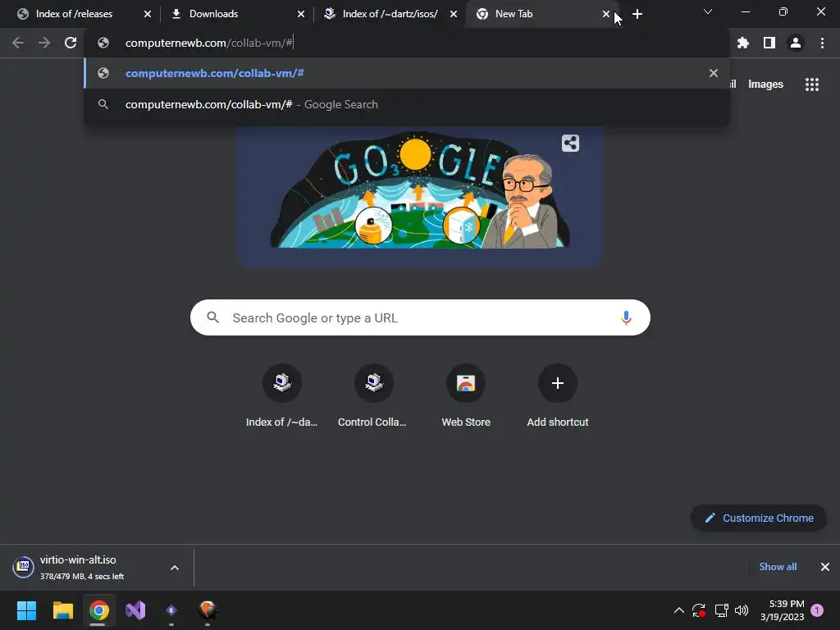Close the Downloads tab
Viewport: 840px width, 630px height.
300,14
